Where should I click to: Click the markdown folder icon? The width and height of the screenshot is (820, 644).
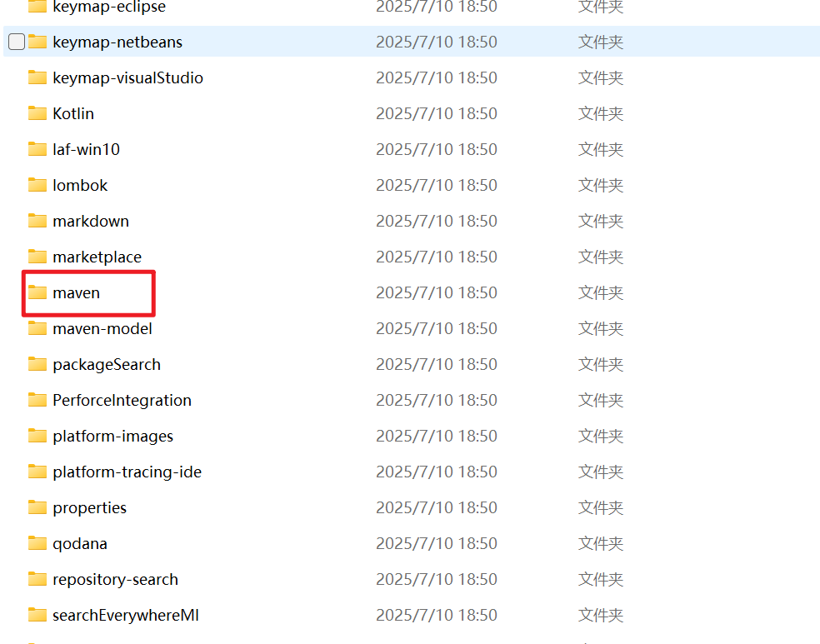[x=37, y=221]
